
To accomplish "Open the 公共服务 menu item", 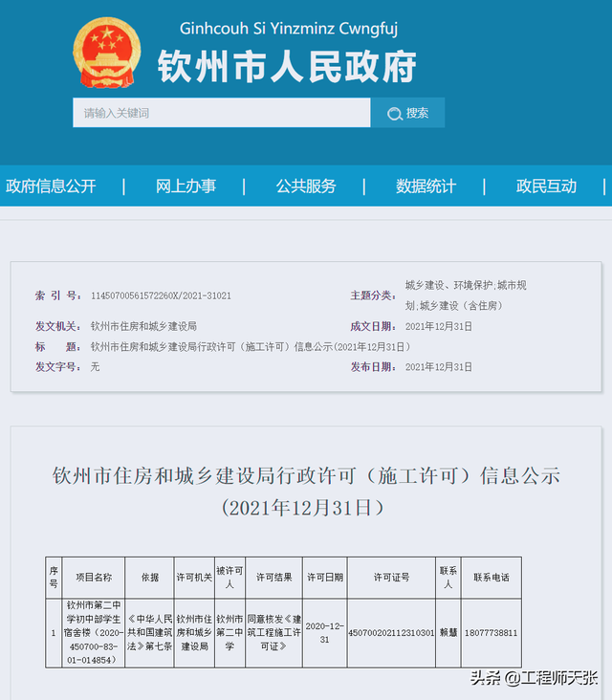I will pos(306,186).
